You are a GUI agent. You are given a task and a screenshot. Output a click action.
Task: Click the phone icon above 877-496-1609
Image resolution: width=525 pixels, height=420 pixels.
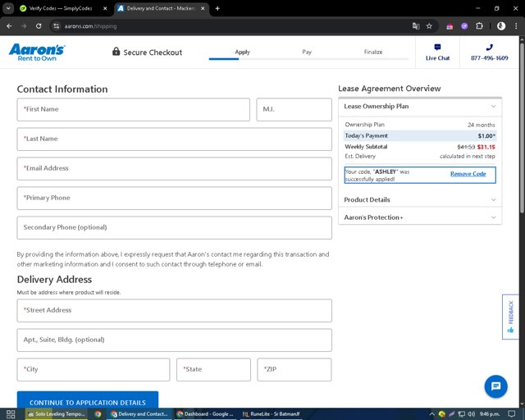489,48
